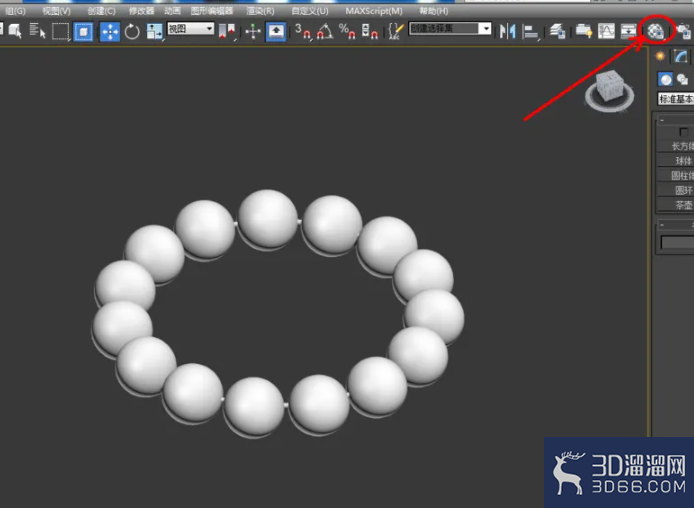Open 帮助(H) menu
This screenshot has height=508, width=694.
click(434, 11)
